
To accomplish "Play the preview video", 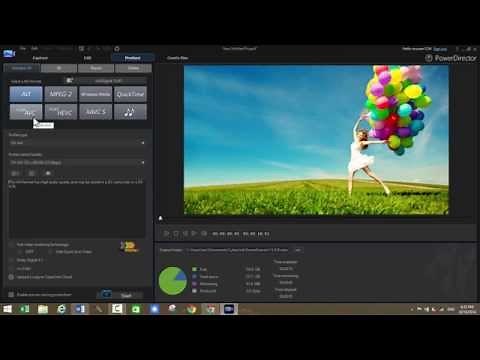I will pos(166,234).
